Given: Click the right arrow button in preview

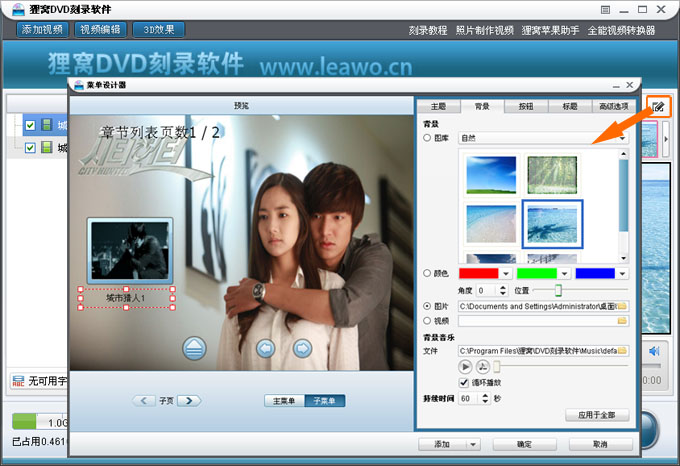Looking at the screenshot, I should tap(303, 348).
